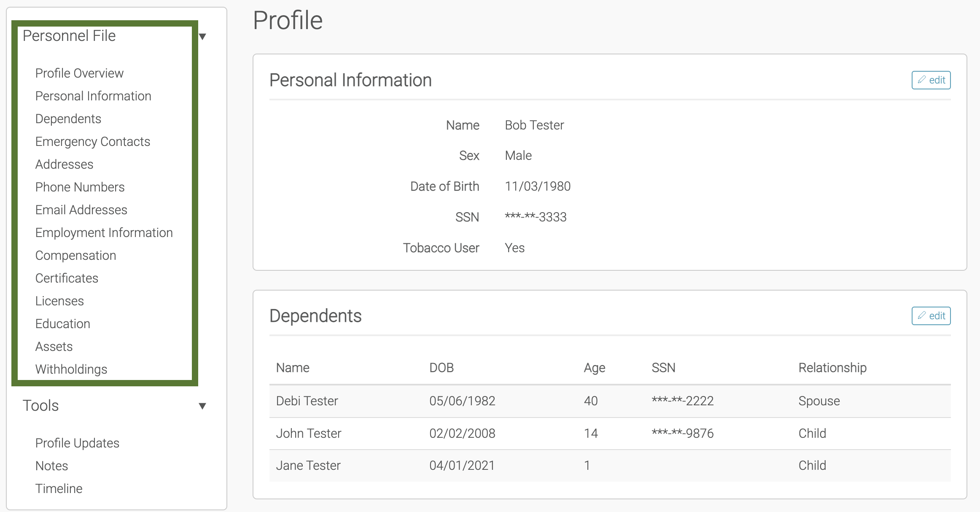Open Phone Numbers sidebar item
The width and height of the screenshot is (980, 512).
point(80,187)
